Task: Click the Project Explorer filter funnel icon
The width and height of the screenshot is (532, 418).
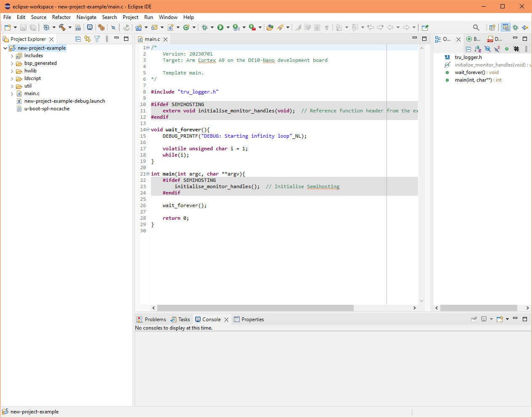Action: [x=97, y=39]
